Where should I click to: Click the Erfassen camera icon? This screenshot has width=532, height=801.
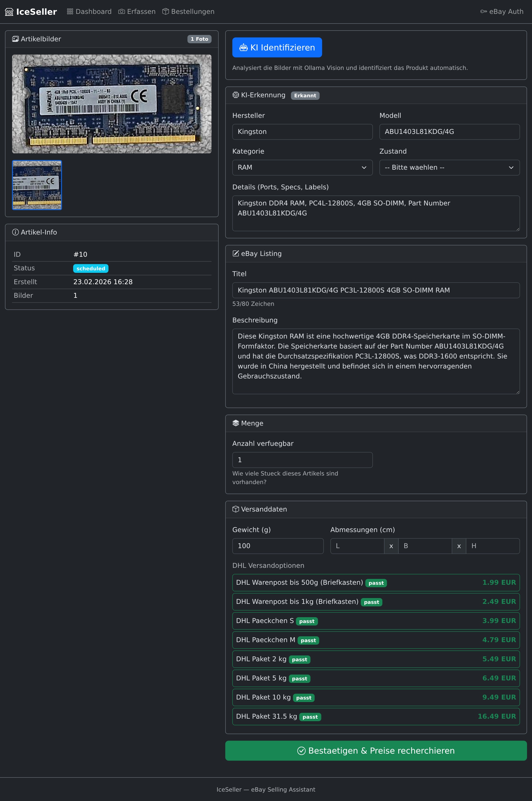coord(121,12)
